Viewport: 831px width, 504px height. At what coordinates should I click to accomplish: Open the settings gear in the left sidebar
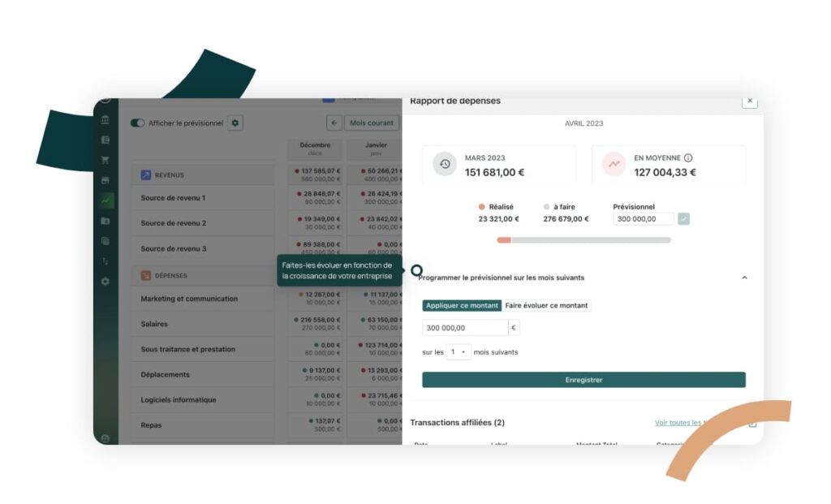point(105,282)
